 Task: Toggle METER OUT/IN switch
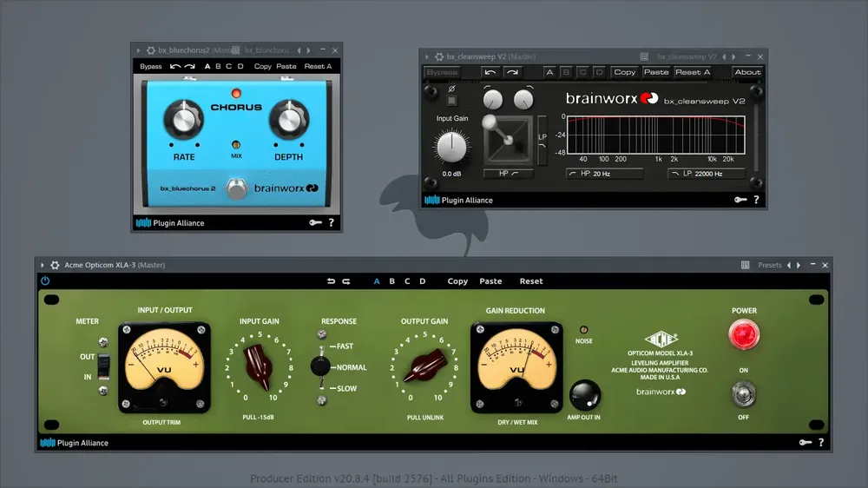coord(103,366)
